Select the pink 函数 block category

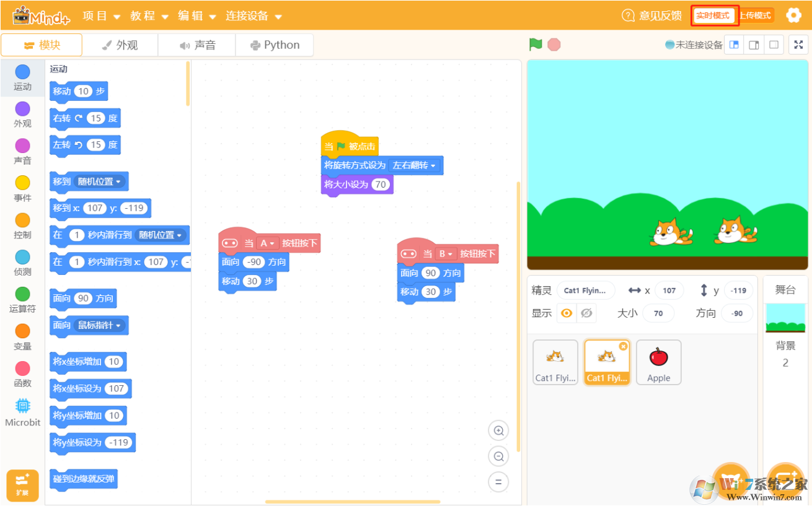(x=22, y=375)
